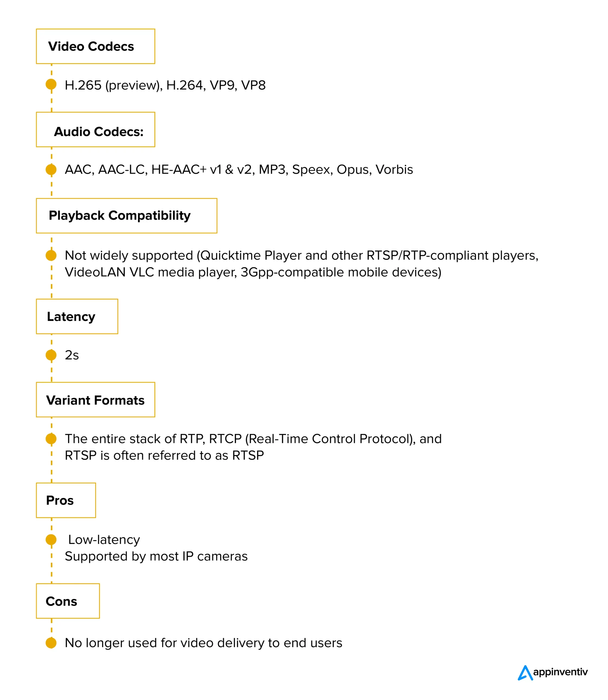Click the bullet beside 'Not widely supported' text
The height and width of the screenshot is (700, 608).
51,255
